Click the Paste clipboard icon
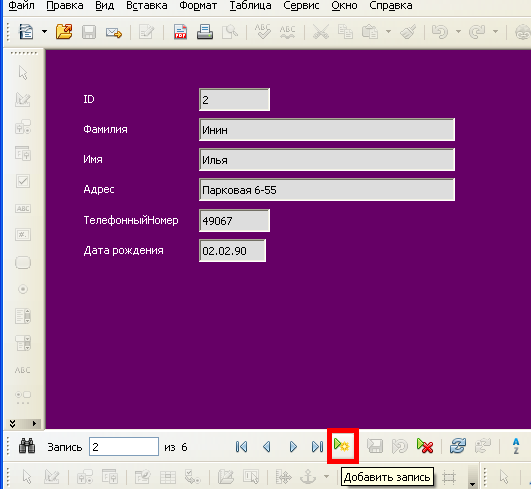531x489 pixels. pos(370,32)
